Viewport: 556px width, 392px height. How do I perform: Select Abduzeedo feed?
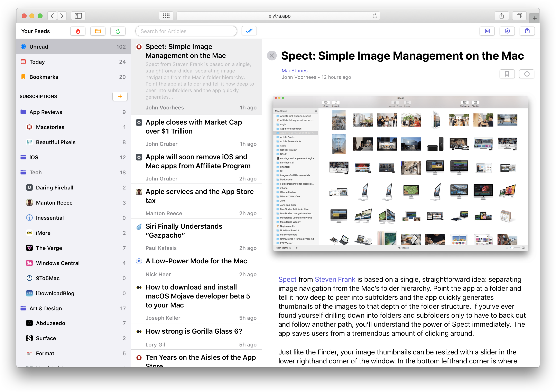(x=73, y=323)
